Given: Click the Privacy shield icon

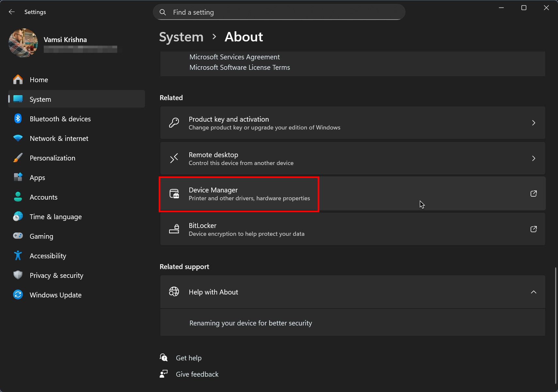Looking at the screenshot, I should 18,275.
